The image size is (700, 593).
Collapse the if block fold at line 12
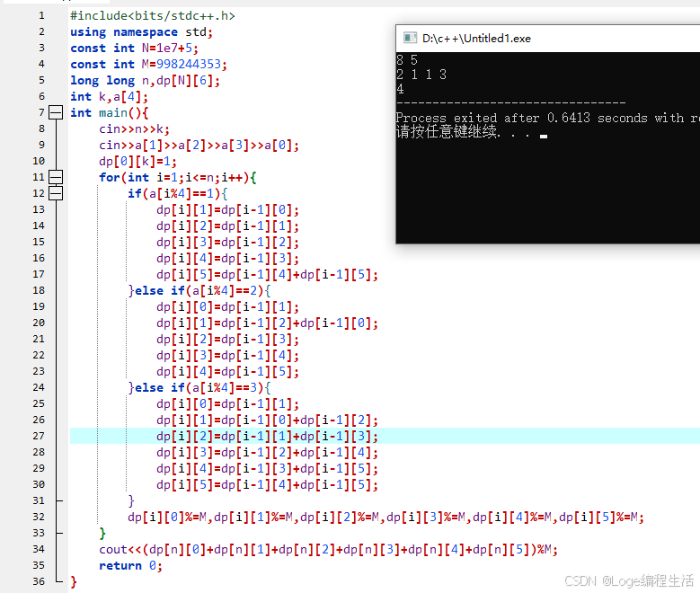pos(56,193)
